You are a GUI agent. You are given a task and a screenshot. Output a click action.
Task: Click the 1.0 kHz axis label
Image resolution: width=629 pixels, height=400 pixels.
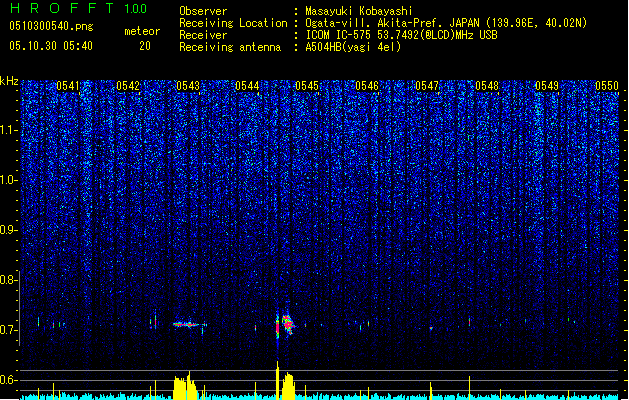click(9, 180)
